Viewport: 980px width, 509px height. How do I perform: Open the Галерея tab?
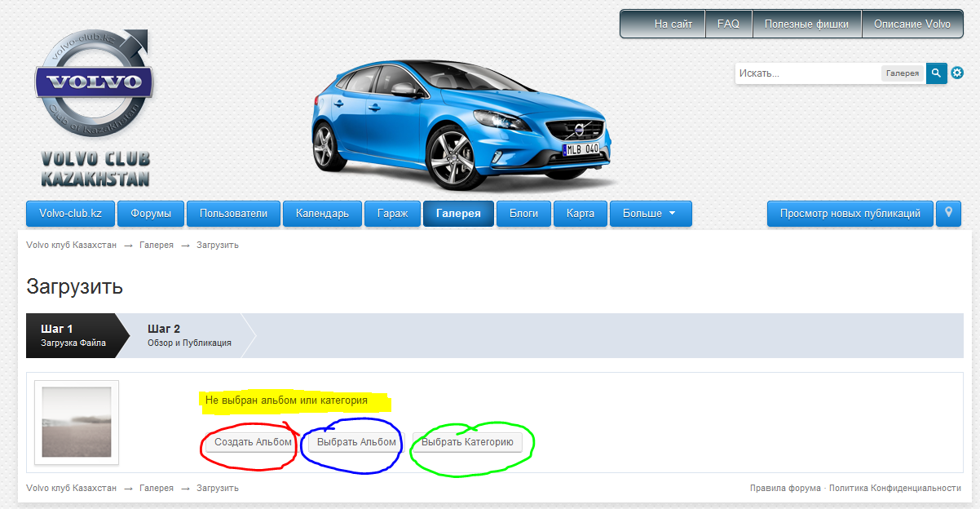[458, 214]
